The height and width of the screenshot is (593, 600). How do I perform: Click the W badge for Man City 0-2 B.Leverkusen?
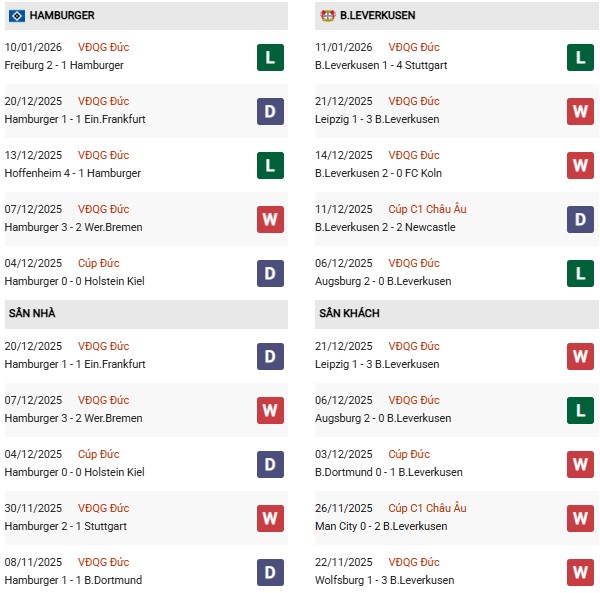click(581, 518)
